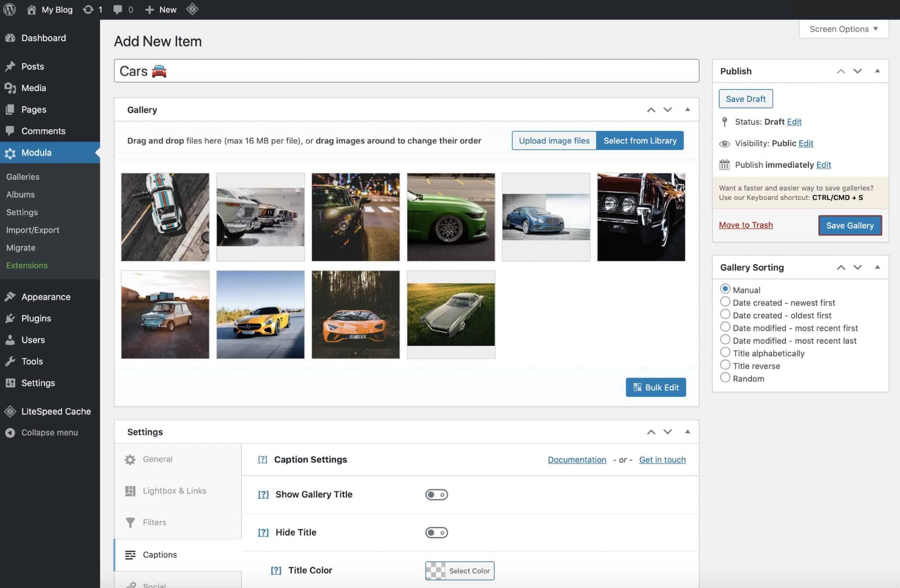
Task: Click the Move to Trash link
Action: [x=746, y=225]
